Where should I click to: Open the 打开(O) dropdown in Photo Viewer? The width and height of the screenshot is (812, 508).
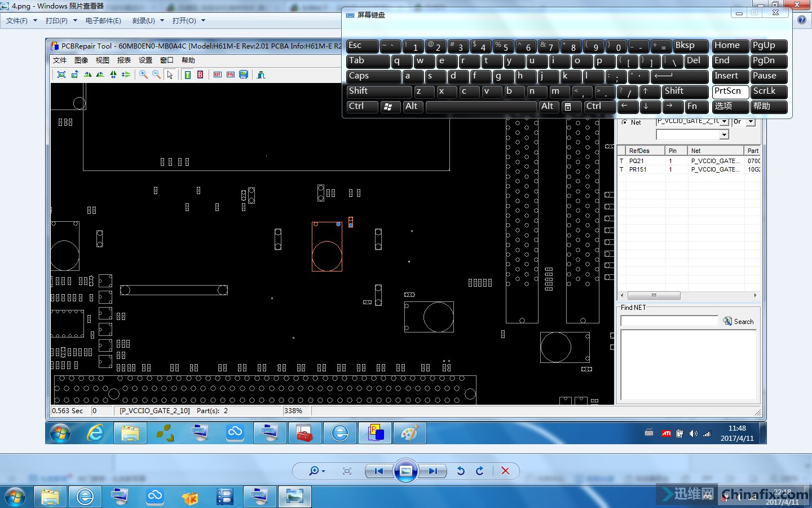click(x=189, y=20)
